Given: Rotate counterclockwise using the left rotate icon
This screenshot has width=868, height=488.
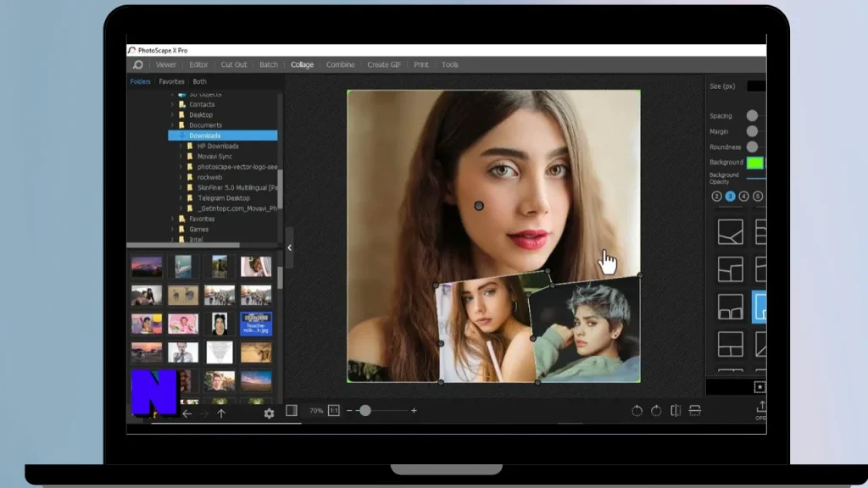Looking at the screenshot, I should click(637, 411).
